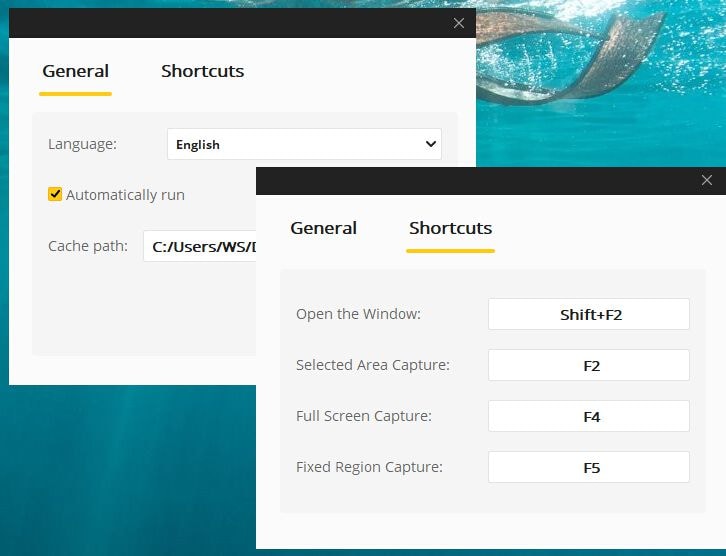
Task: Toggle the Automatically run checkbox
Action: point(55,195)
